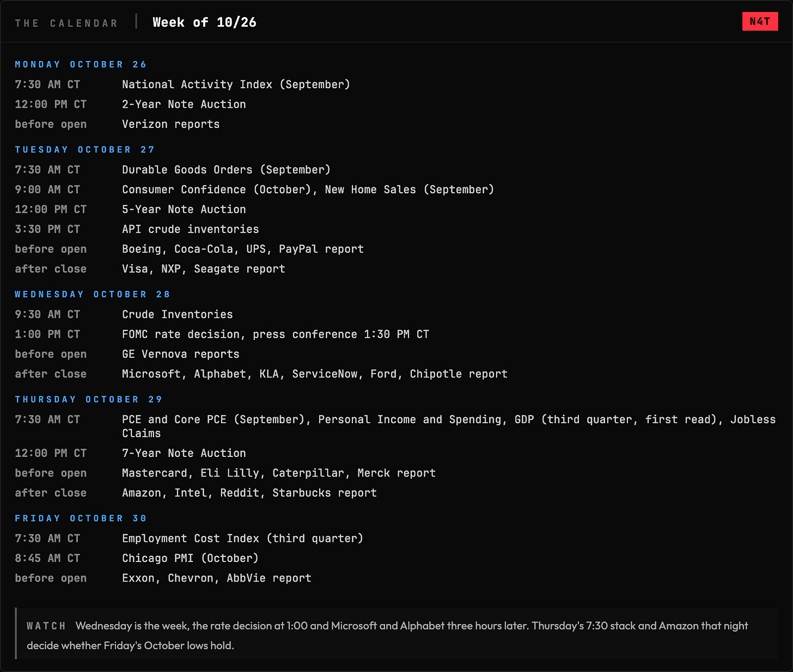Click 'THE CALENDAR' header label

66,23
